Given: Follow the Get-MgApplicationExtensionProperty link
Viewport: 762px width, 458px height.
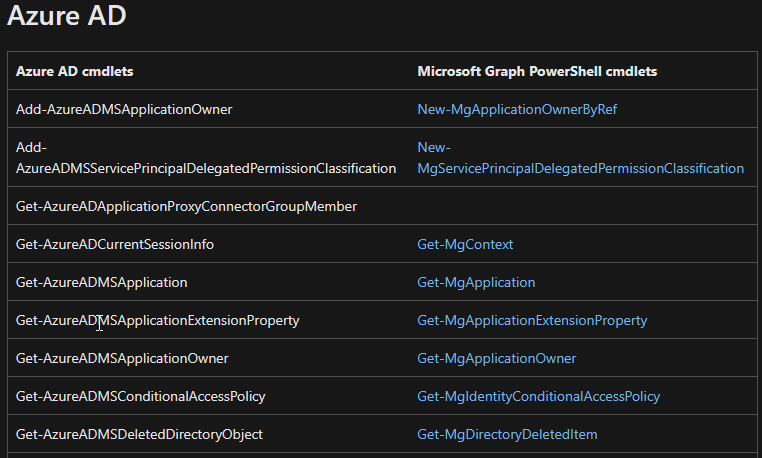Looking at the screenshot, I should tap(532, 320).
